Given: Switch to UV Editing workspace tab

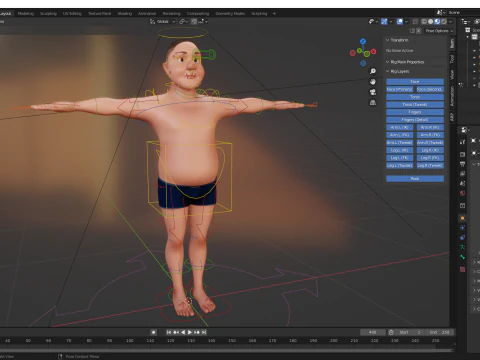Looking at the screenshot, I should (72, 14).
